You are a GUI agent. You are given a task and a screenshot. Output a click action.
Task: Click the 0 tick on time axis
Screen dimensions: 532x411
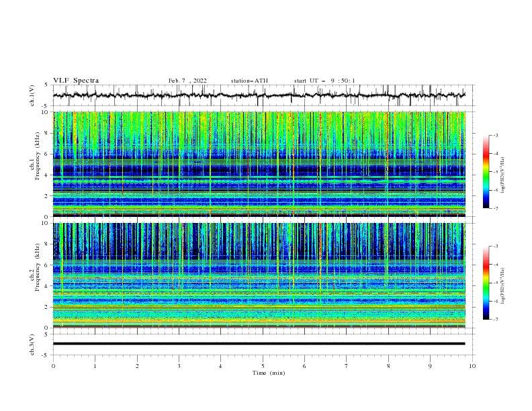tap(53, 366)
